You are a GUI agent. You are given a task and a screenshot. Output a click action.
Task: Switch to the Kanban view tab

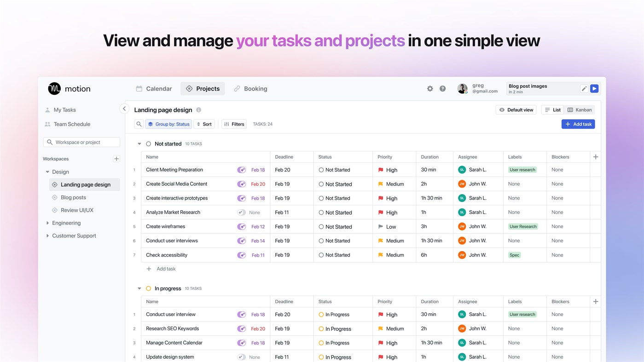point(580,109)
